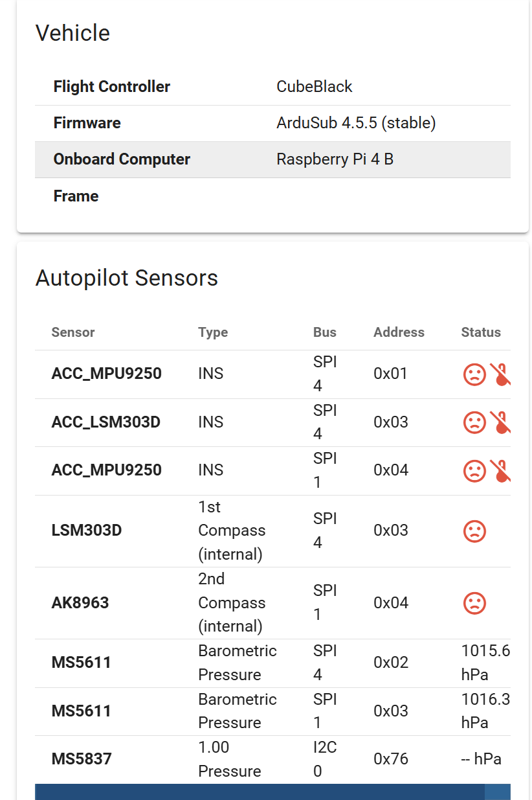This screenshot has width=532, height=800.
Task: Click the 1st Compass LSM303D status face icon
Action: (x=474, y=531)
